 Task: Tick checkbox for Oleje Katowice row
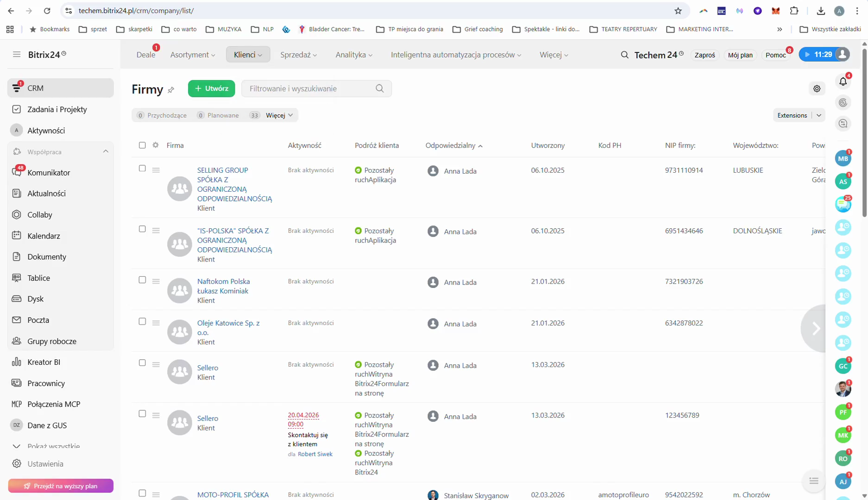click(x=142, y=321)
